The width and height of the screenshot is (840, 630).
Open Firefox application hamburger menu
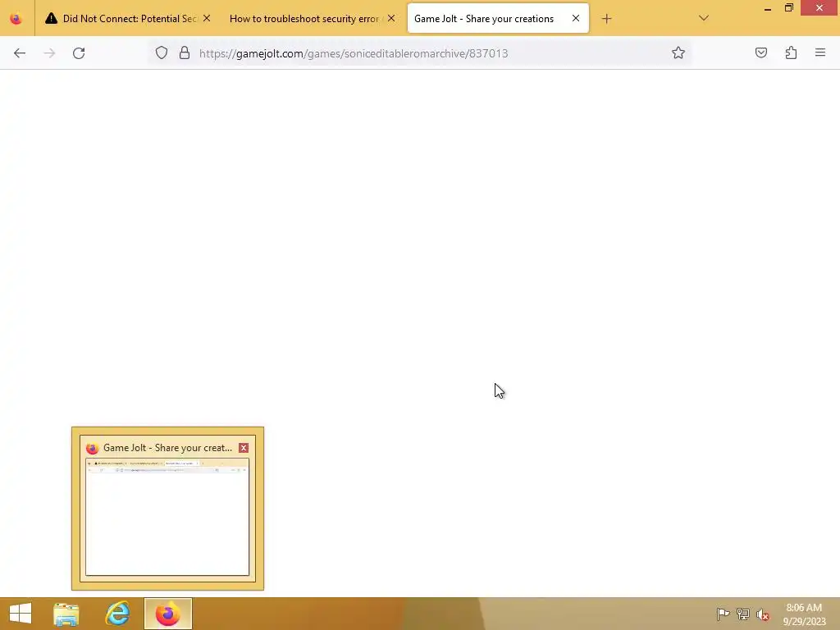(x=820, y=52)
